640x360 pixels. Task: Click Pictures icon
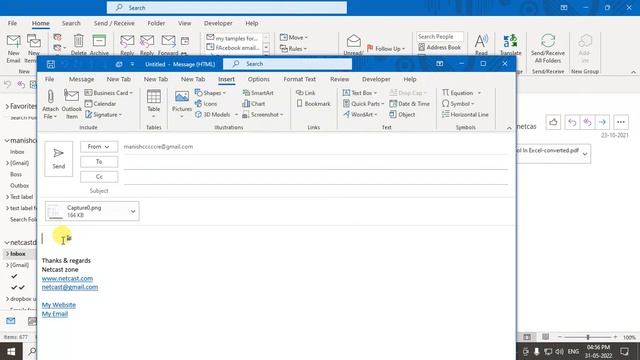pos(182,104)
